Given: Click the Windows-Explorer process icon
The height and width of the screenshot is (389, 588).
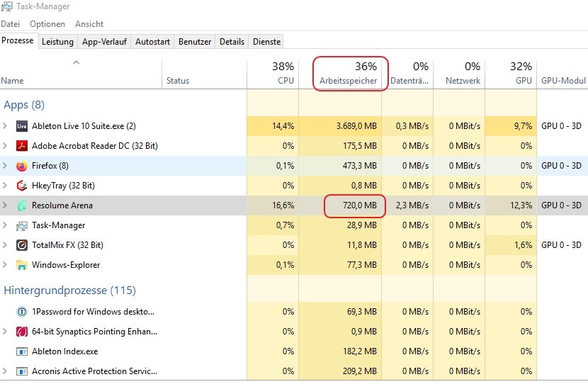Looking at the screenshot, I should pyautogui.click(x=21, y=265).
